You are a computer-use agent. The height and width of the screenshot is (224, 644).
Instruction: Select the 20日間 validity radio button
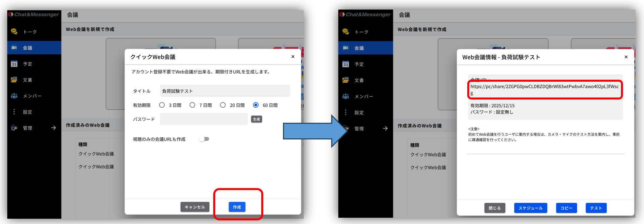tap(223, 105)
